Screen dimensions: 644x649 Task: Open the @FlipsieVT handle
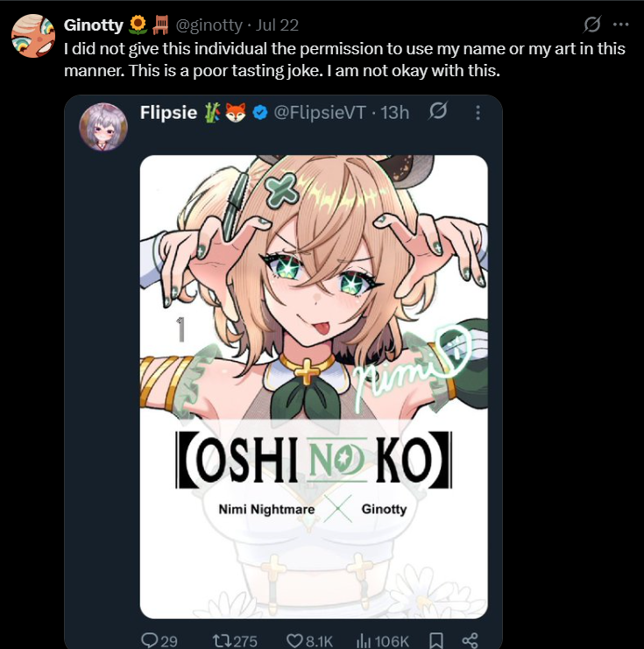[320, 113]
